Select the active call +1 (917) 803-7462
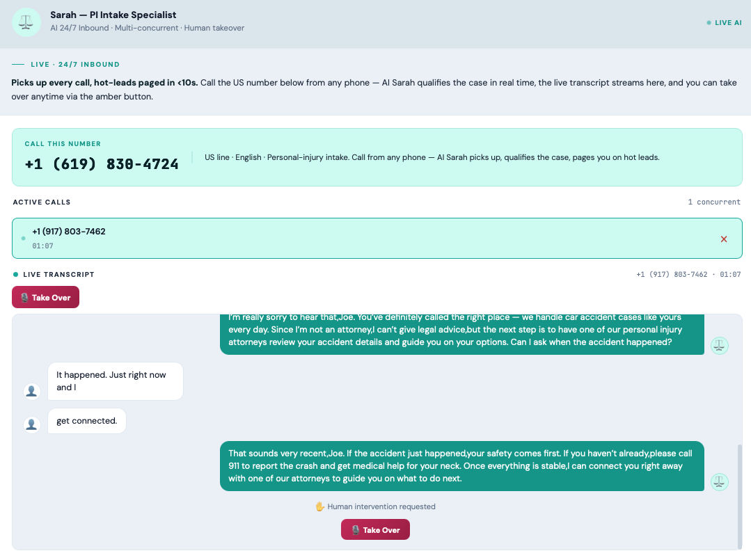This screenshot has width=751, height=560. pyautogui.click(x=377, y=239)
